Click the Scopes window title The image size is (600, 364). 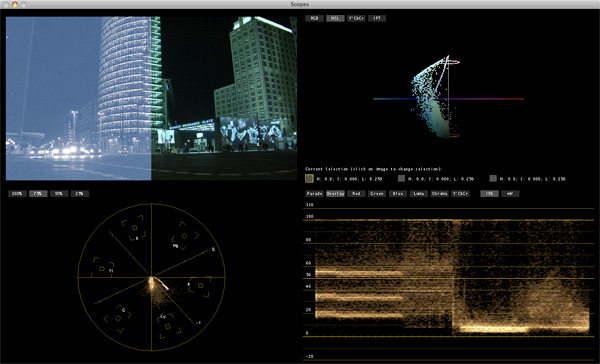300,4
